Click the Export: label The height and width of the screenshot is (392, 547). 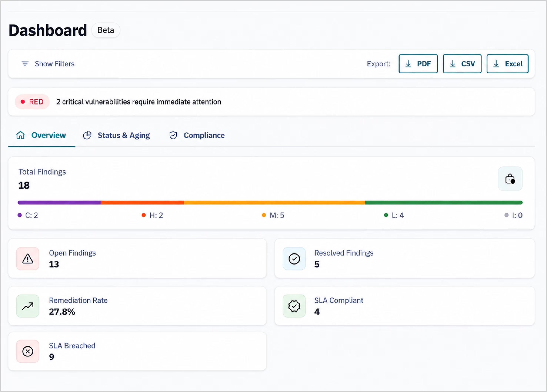coord(378,64)
